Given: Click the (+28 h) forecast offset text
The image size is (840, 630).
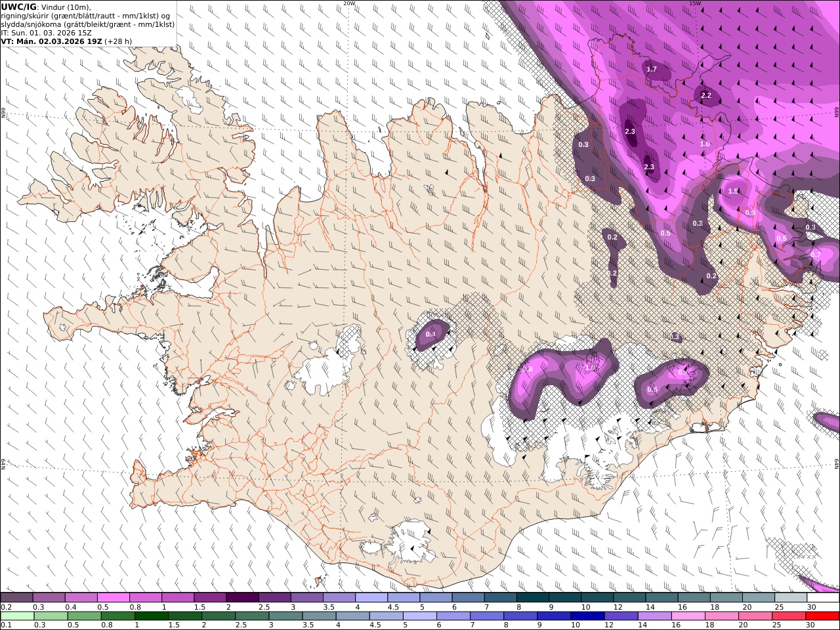Looking at the screenshot, I should (x=118, y=41).
